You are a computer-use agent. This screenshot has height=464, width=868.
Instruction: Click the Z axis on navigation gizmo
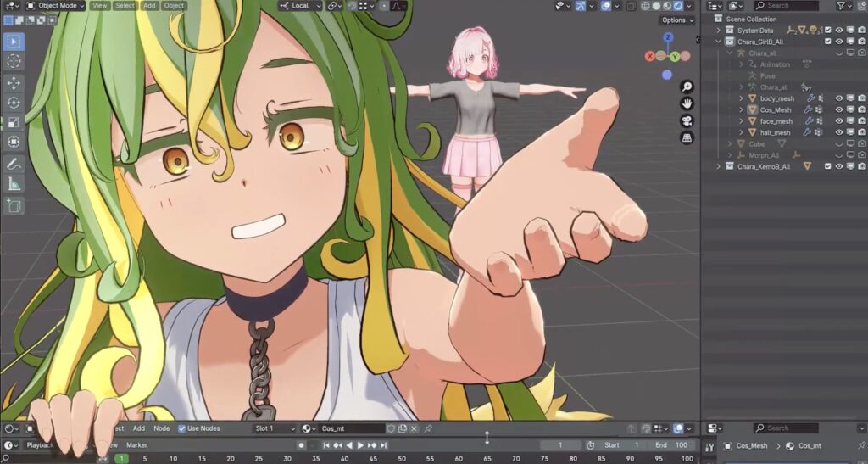668,37
